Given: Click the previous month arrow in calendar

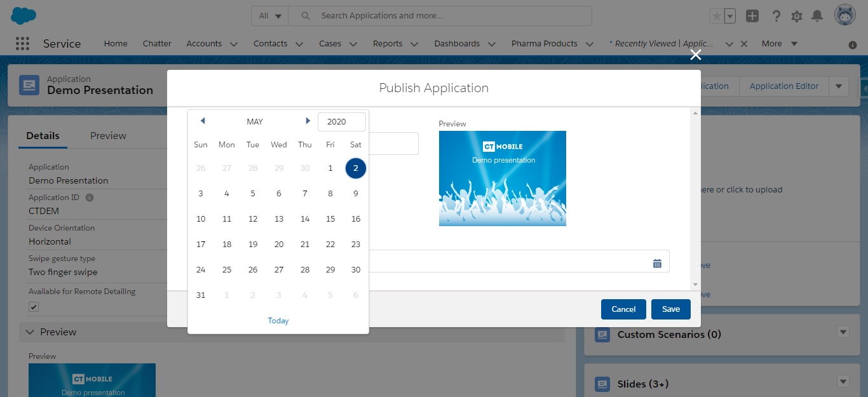Looking at the screenshot, I should click(x=203, y=121).
